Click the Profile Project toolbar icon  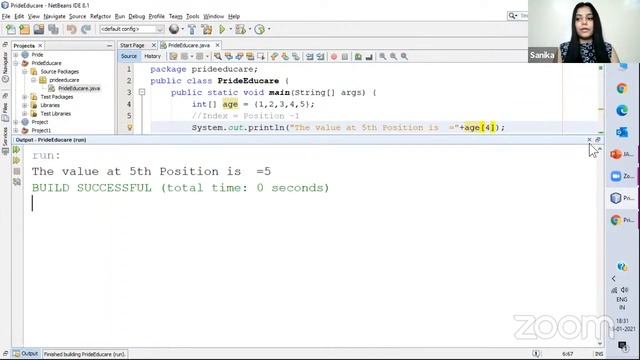[x=260, y=29]
